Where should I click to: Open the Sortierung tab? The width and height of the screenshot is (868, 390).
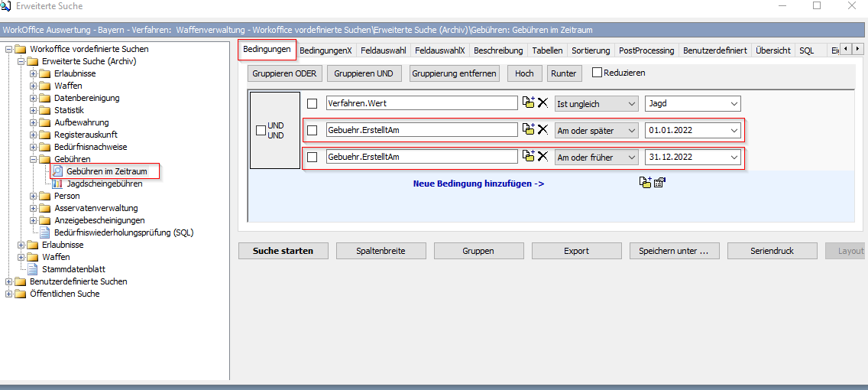pos(591,50)
